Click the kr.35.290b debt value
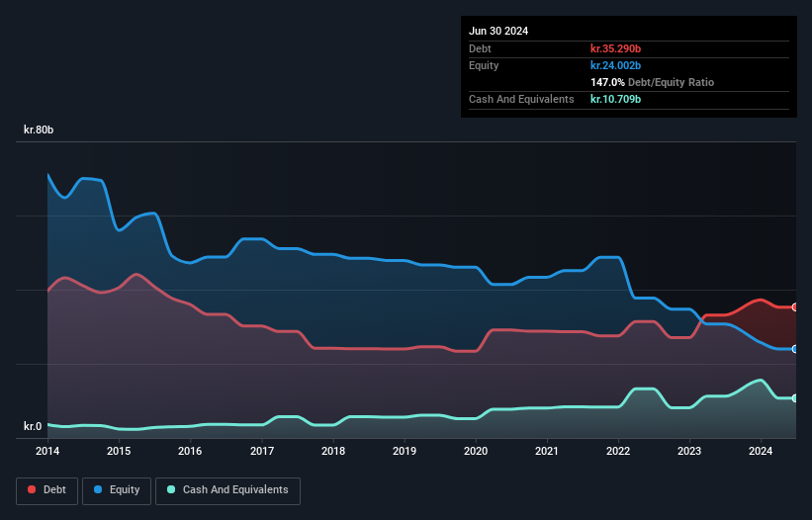The height and width of the screenshot is (520, 812). pos(616,48)
